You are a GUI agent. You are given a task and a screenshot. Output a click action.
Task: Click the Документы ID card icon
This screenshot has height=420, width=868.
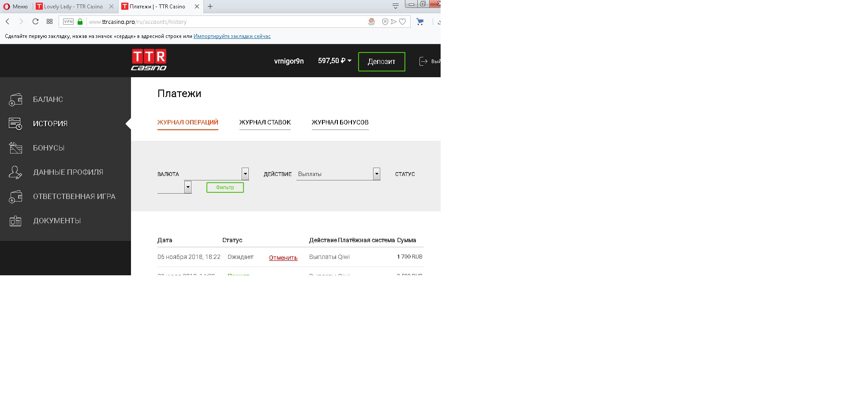(x=15, y=221)
